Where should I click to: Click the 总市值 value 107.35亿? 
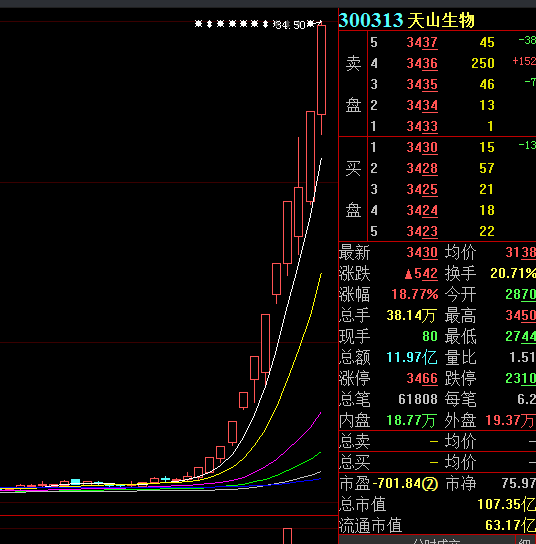(506, 504)
